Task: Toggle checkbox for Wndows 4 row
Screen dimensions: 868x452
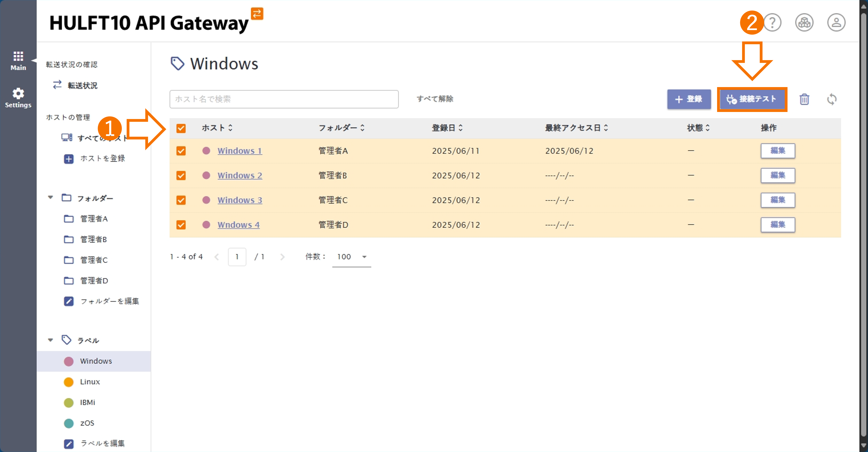Action: tap(181, 225)
